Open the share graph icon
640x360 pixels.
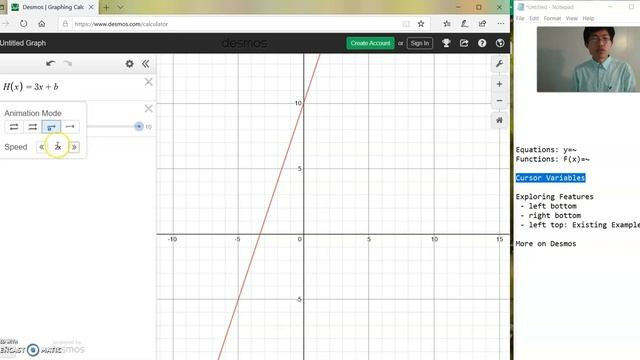tap(464, 43)
